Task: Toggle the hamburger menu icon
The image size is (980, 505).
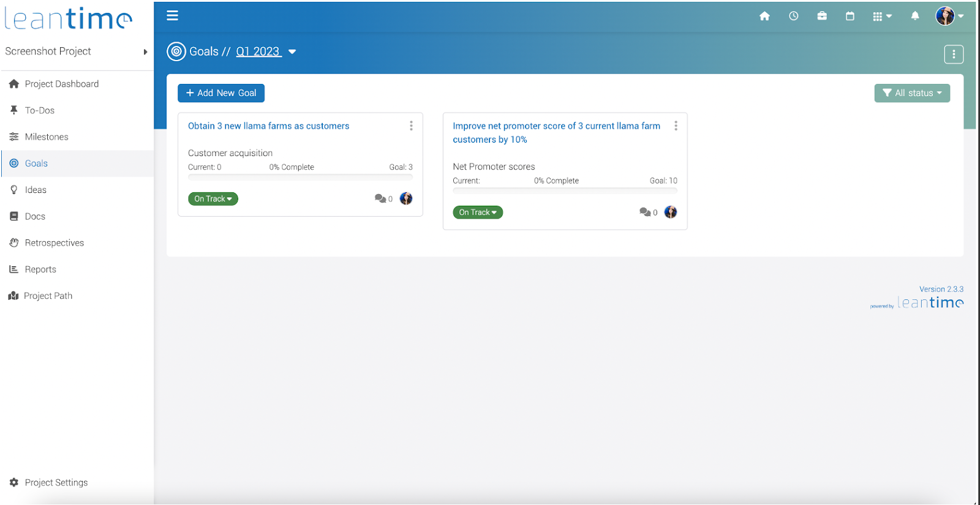Action: 172,16
